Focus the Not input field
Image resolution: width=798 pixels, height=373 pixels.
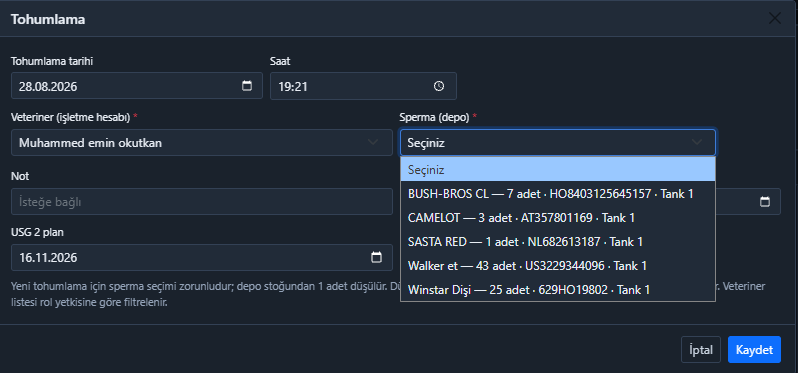pyautogui.click(x=202, y=202)
